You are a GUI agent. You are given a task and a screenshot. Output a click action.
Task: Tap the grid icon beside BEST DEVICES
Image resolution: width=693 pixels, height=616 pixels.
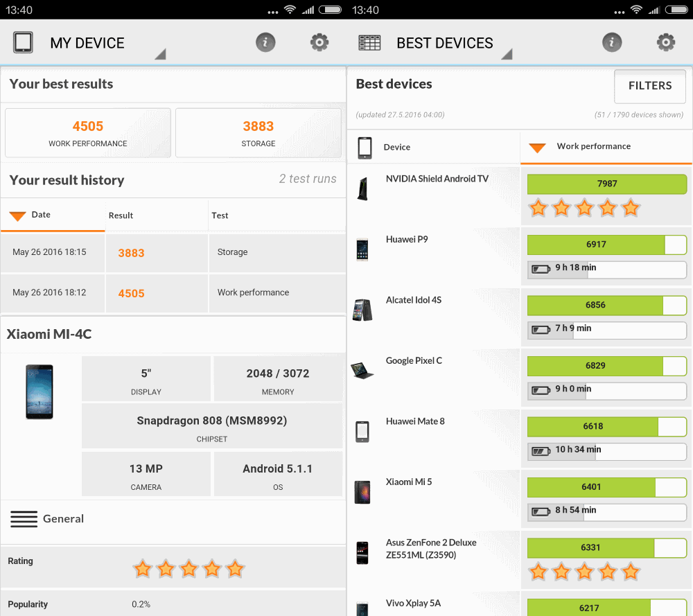click(369, 43)
